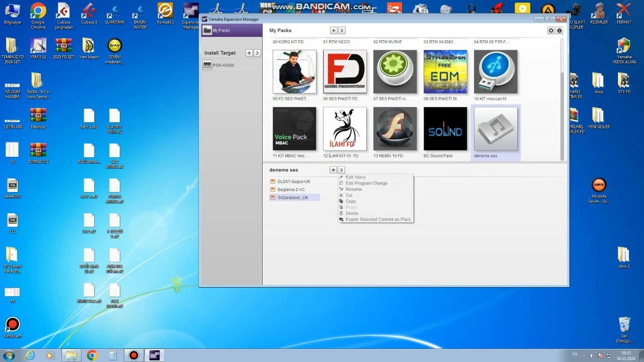Add a new pack with My Packs plus
The image size is (644, 362).
333,31
